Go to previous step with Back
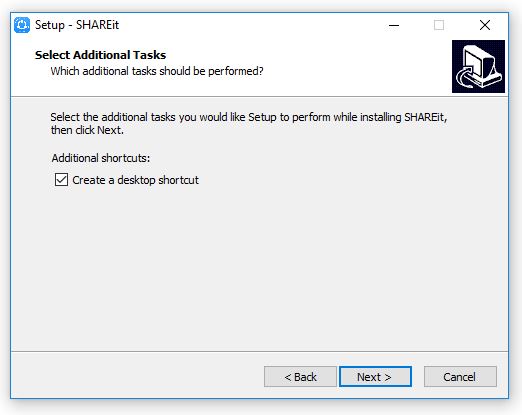This screenshot has height=415, width=522. click(300, 377)
